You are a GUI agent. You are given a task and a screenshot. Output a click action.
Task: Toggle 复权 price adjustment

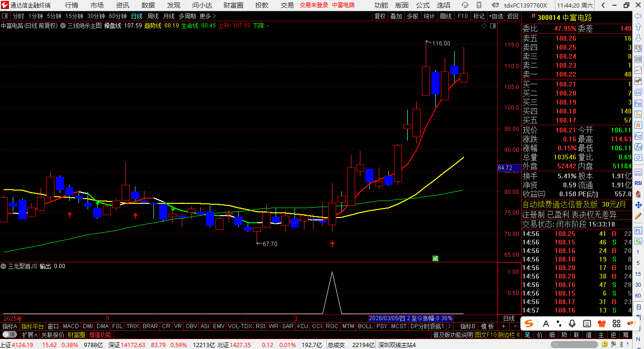(380, 16)
